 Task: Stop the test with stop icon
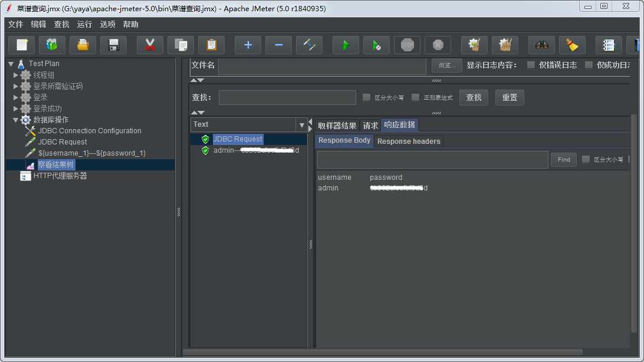(x=407, y=45)
